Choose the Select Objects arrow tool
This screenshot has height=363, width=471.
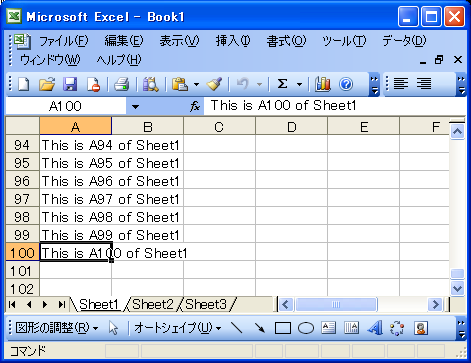pos(114,328)
